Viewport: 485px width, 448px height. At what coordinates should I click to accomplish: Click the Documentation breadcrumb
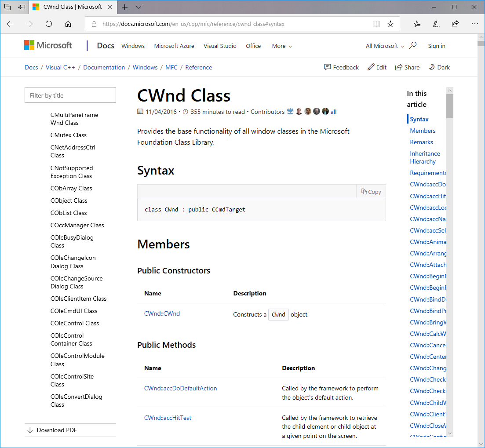click(104, 67)
